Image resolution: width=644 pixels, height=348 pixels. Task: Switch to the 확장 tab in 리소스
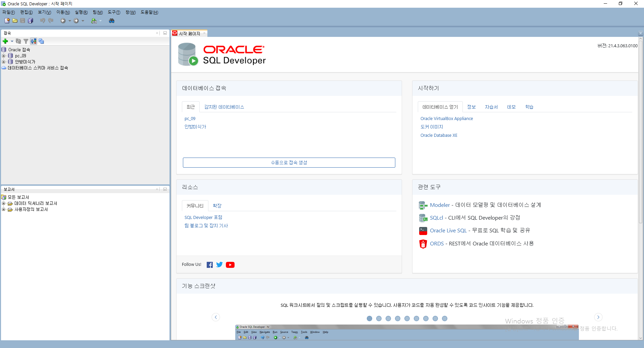pos(217,206)
